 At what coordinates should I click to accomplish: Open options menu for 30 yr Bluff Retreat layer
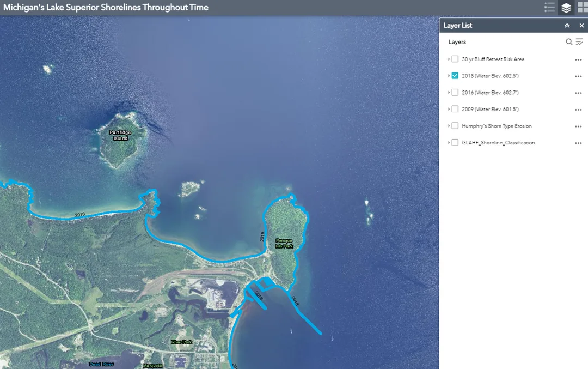tap(578, 59)
